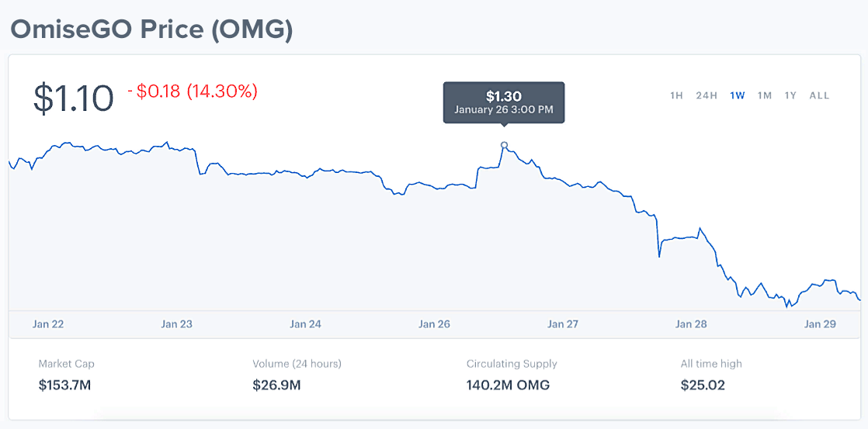Select the 1W time range tab

pos(738,95)
